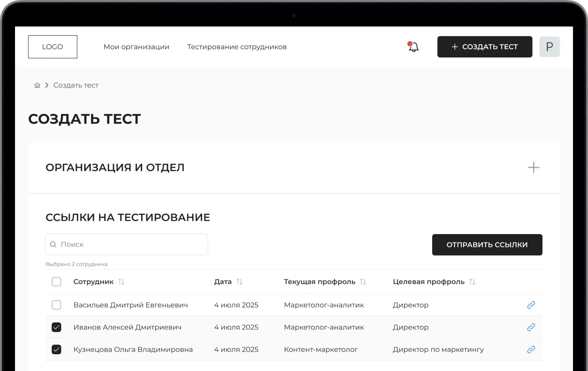
Task: Go to Тестирование сотрудников menu item
Action: [x=237, y=47]
